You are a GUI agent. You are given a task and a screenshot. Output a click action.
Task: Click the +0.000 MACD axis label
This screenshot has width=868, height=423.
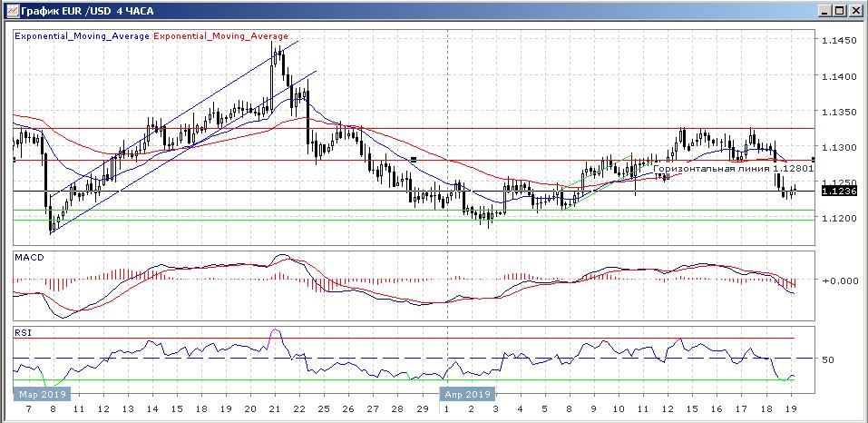click(x=840, y=280)
